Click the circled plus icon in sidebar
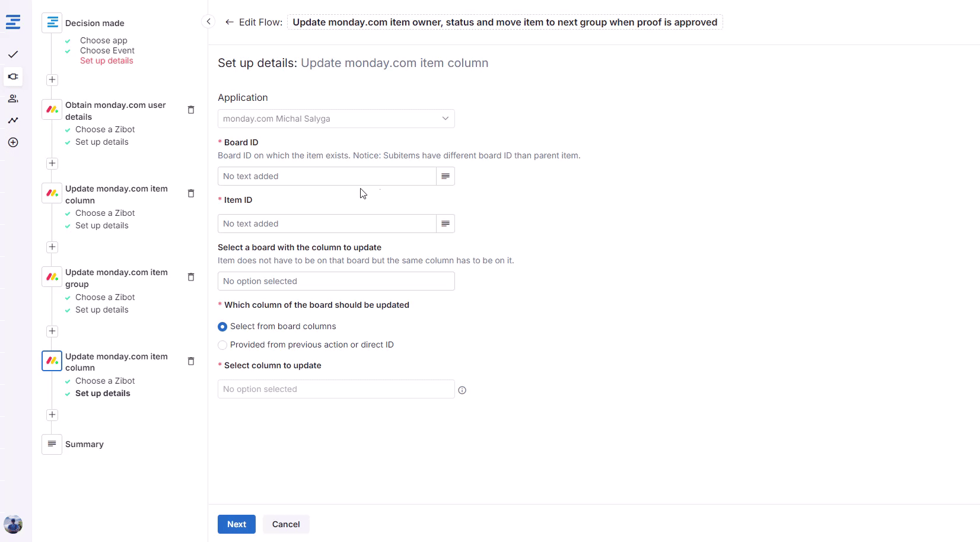The width and height of the screenshot is (980, 542). click(x=13, y=142)
